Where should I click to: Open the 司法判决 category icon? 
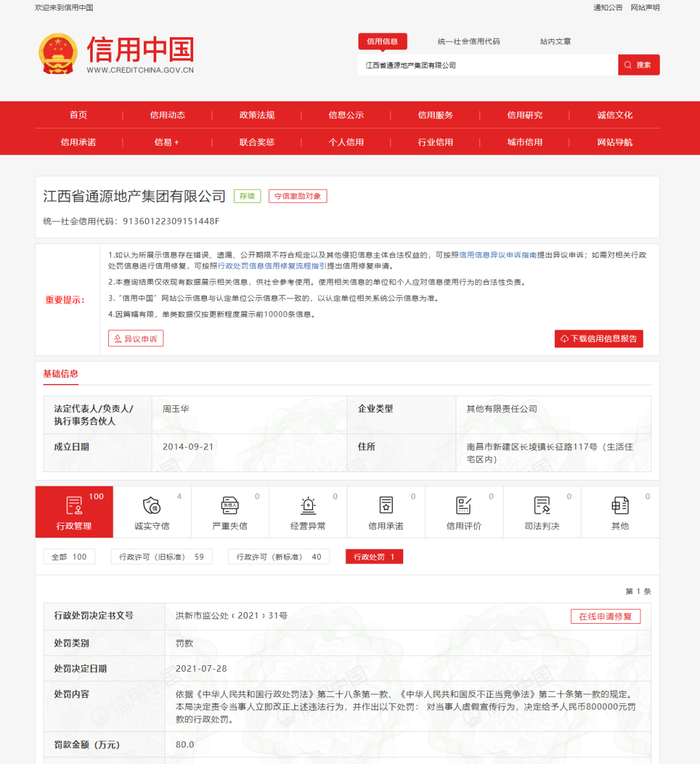542,505
